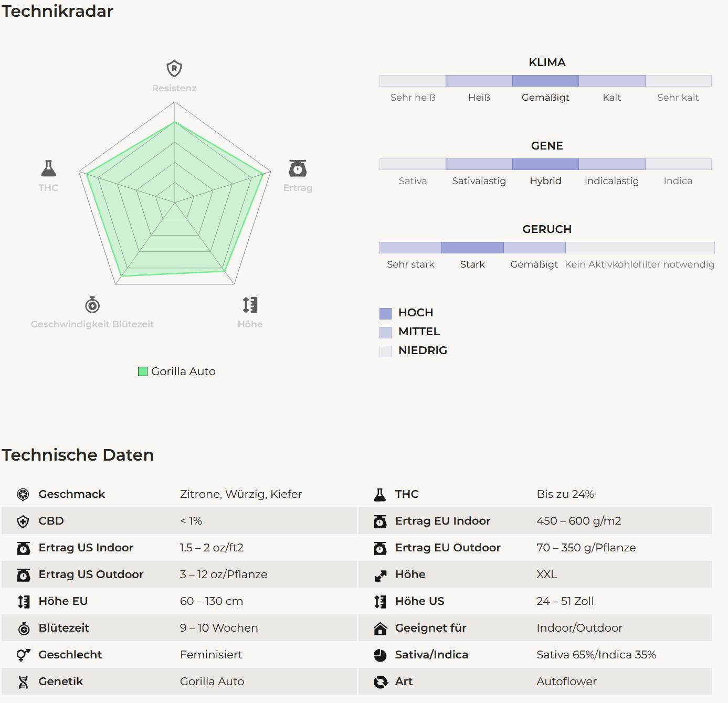728x703 pixels.
Task: Click the THC flask icon on radar
Action: coord(48,168)
